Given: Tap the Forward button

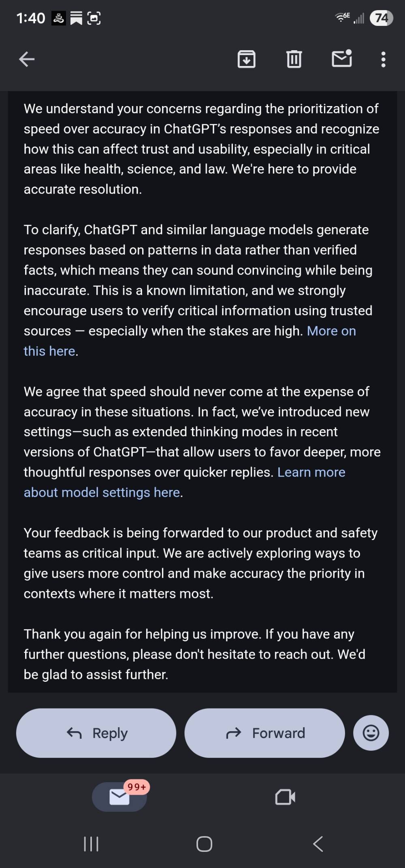Looking at the screenshot, I should pos(265,733).
